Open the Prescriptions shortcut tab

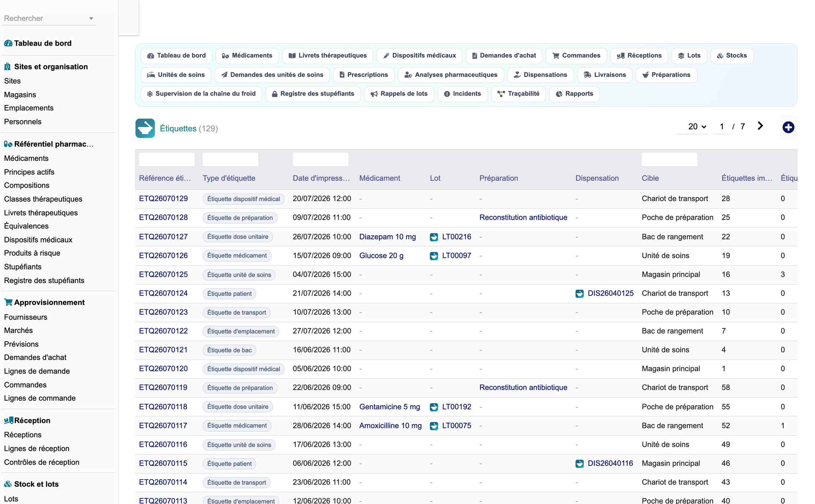(364, 75)
